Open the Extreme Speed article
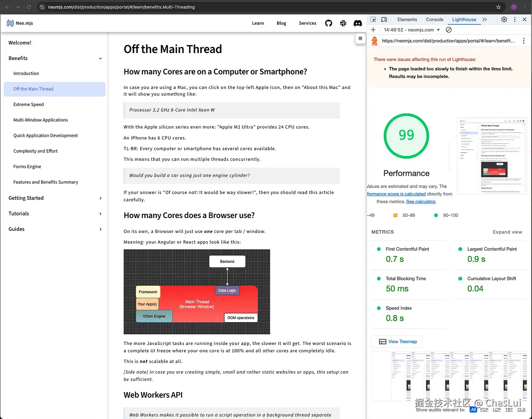 [x=55, y=104]
